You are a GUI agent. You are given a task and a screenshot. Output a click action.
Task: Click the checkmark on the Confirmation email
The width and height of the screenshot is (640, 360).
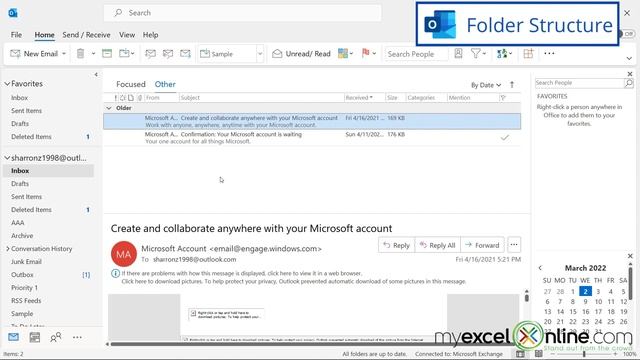pyautogui.click(x=504, y=138)
